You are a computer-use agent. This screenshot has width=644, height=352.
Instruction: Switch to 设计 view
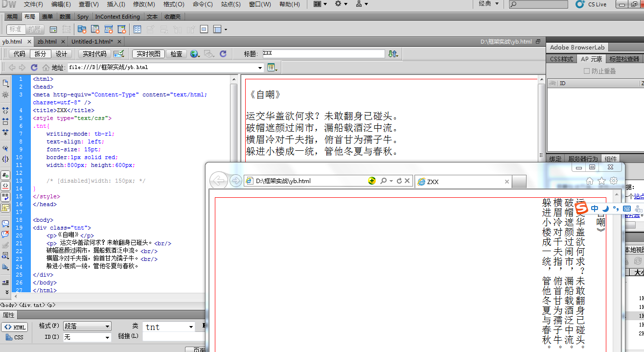[x=62, y=54]
